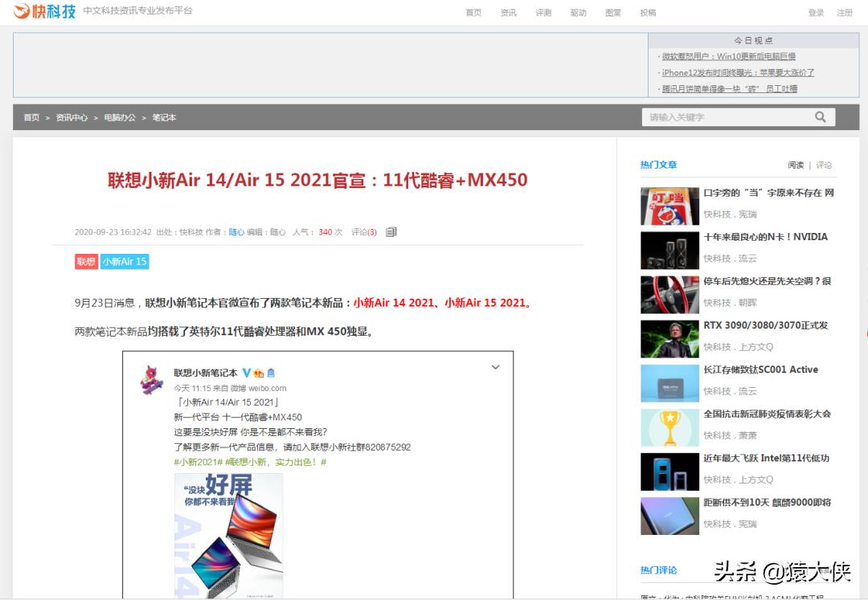Image resolution: width=868 pixels, height=600 pixels.
Task: Click the 登录 link
Action: click(816, 13)
